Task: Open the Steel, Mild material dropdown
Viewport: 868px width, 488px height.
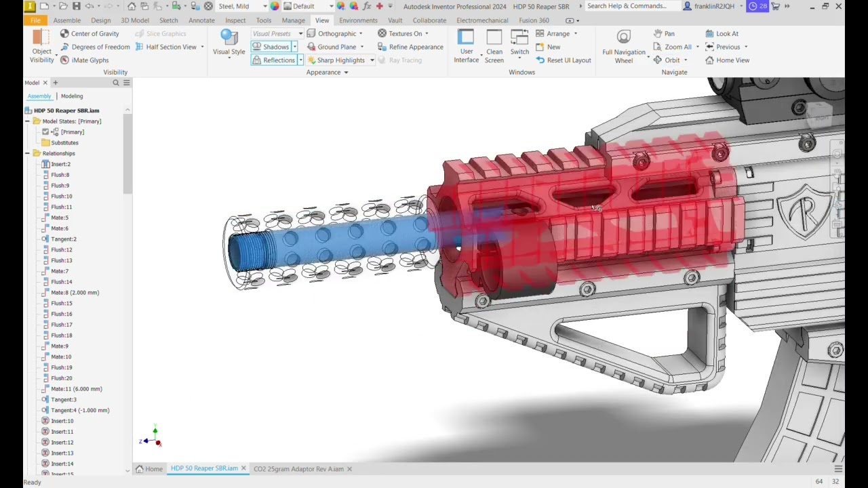Action: coord(241,6)
